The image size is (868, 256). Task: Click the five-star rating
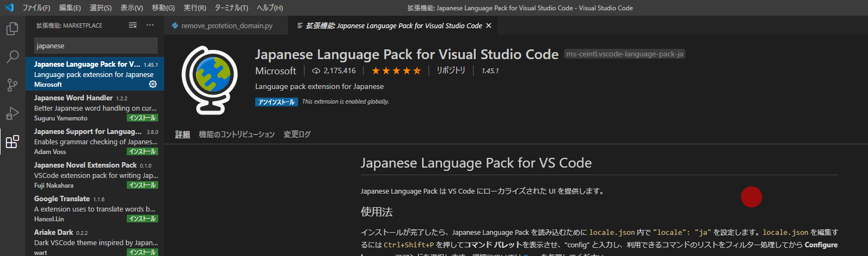(396, 71)
